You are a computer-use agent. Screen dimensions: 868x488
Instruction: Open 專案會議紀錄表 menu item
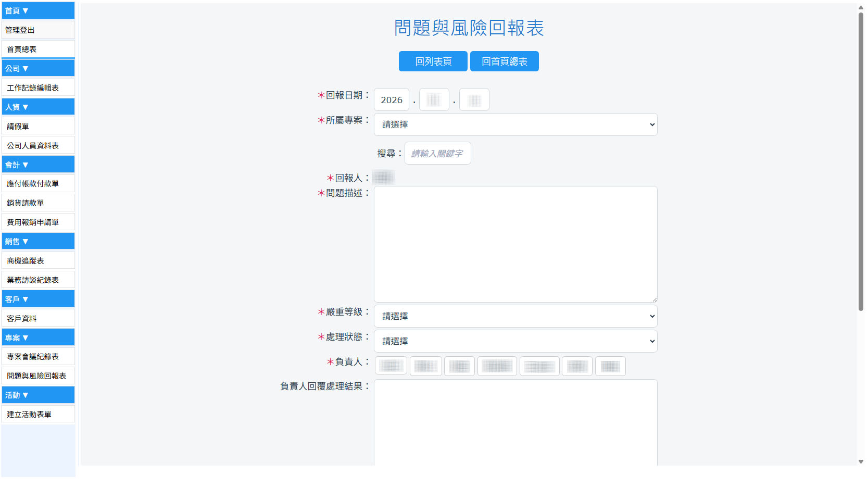pos(38,356)
